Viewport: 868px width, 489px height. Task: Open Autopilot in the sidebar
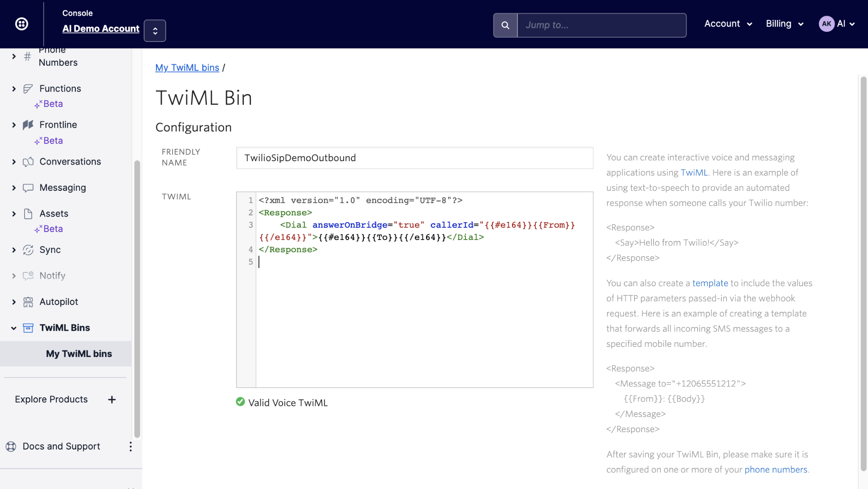point(58,302)
